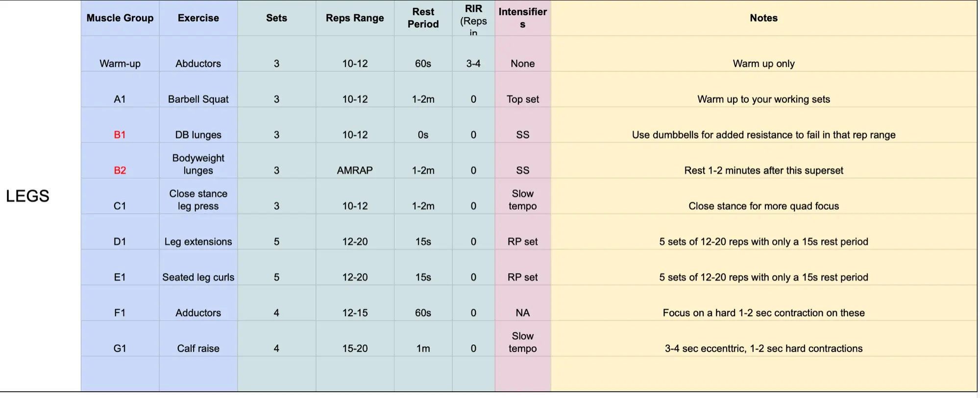
Task: Select the Barbell Squat cell
Action: click(198, 99)
